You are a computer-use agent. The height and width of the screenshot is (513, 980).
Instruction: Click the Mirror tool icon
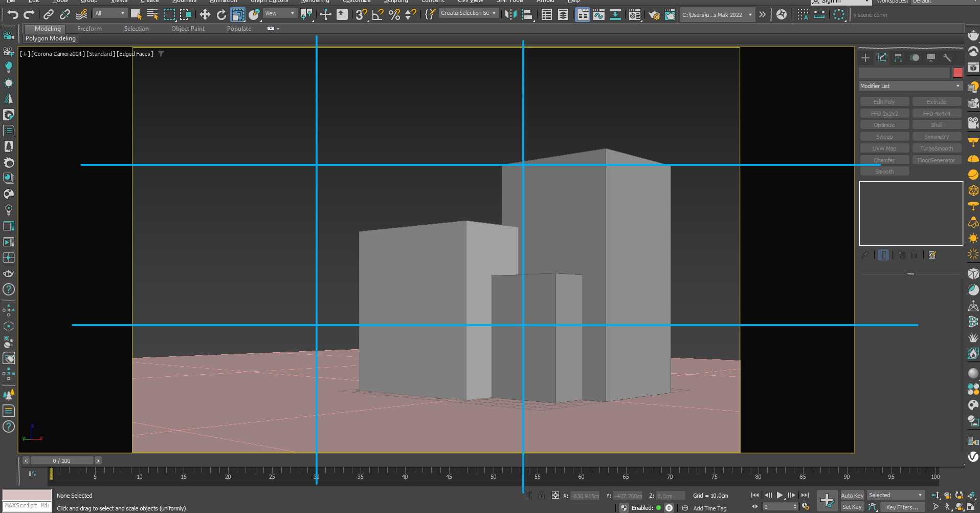tap(510, 15)
